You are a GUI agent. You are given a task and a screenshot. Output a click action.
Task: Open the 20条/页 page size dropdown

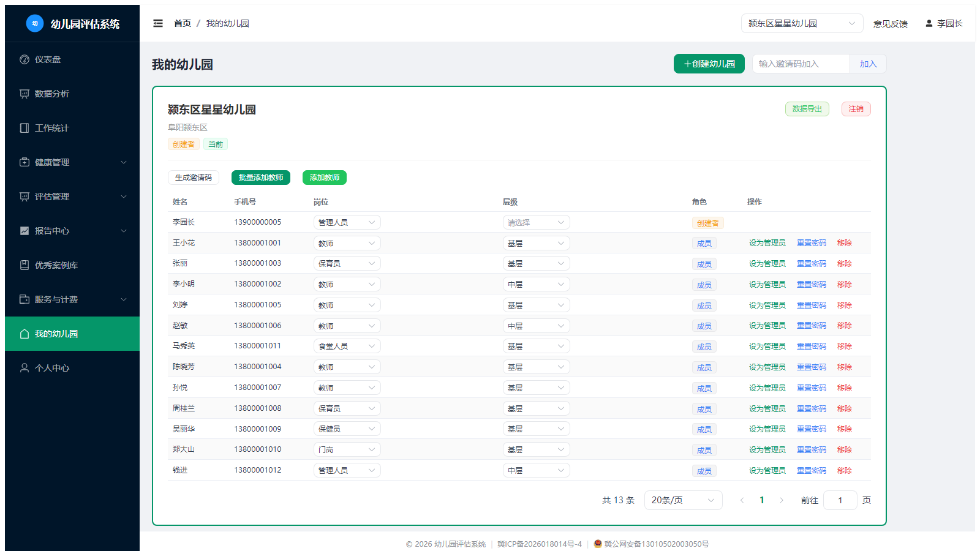tap(684, 500)
